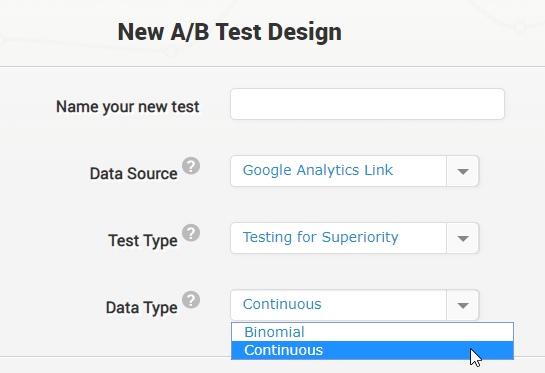Click the Data Type label text

pyautogui.click(x=141, y=308)
